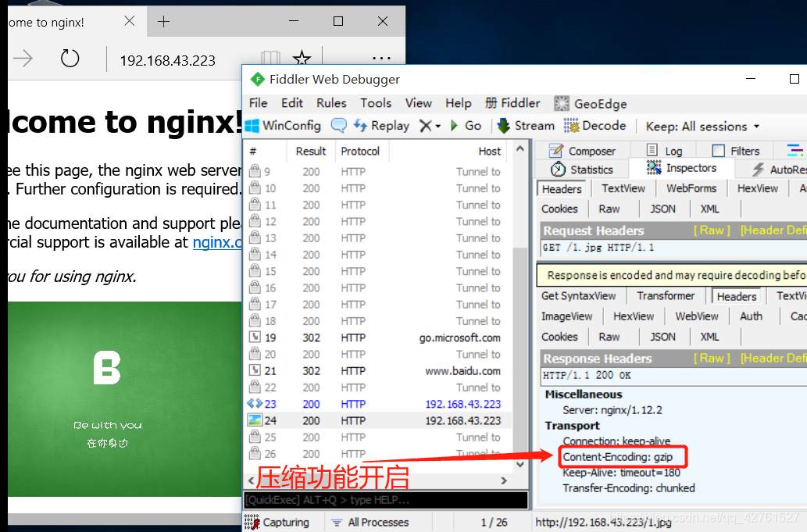Open a new browser tab
This screenshot has width=807, height=532.
(163, 21)
